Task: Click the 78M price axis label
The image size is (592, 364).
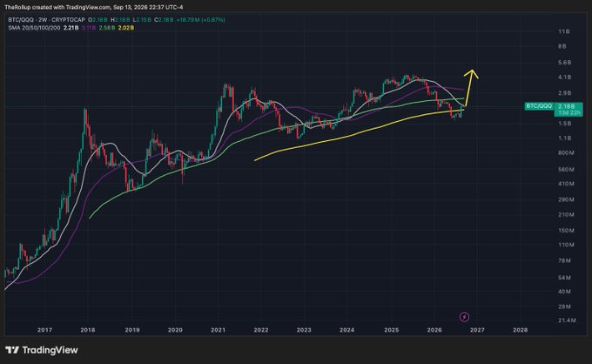Action: coord(564,260)
